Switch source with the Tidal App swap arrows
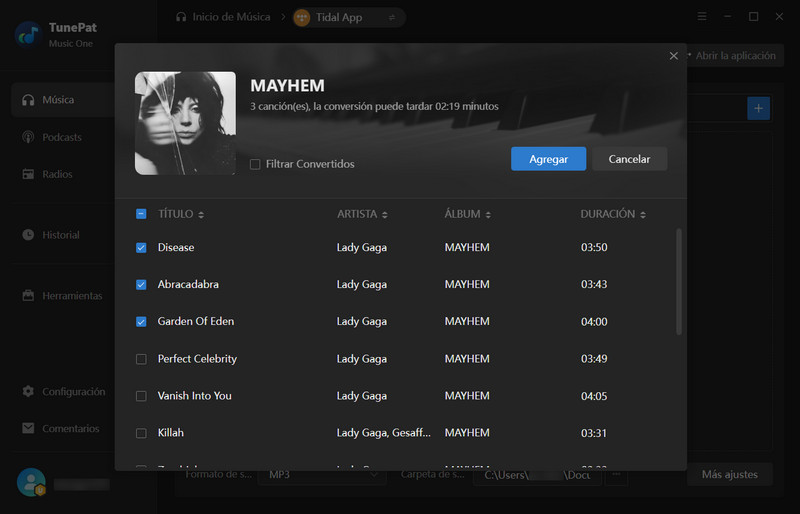Screen dimensions: 800x514 [x=392, y=18]
